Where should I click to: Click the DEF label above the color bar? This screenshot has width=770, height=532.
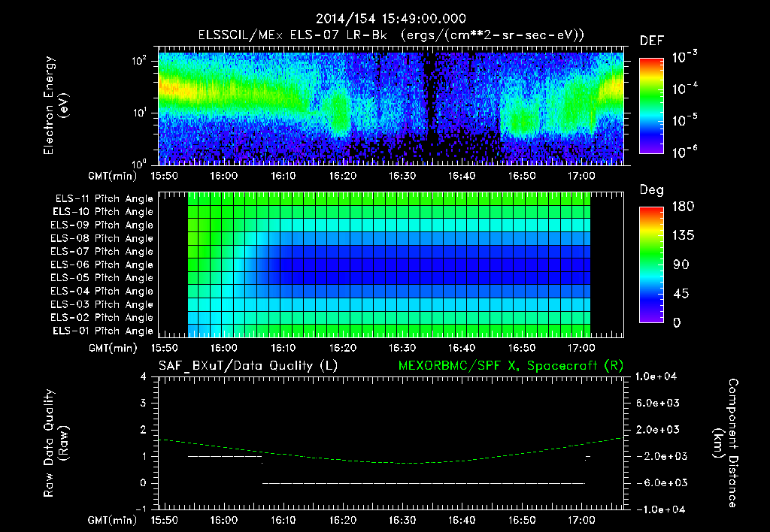pos(652,41)
